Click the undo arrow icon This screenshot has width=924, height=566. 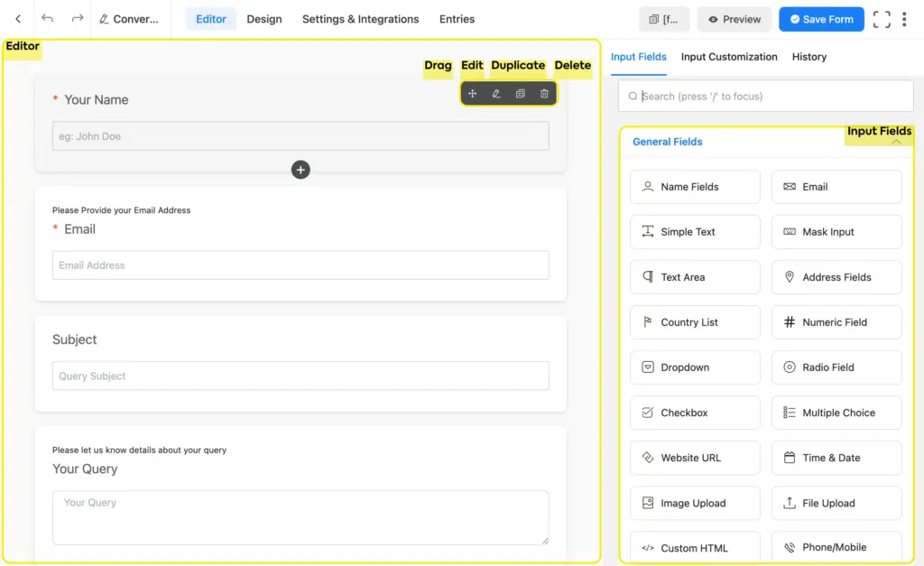coord(45,19)
